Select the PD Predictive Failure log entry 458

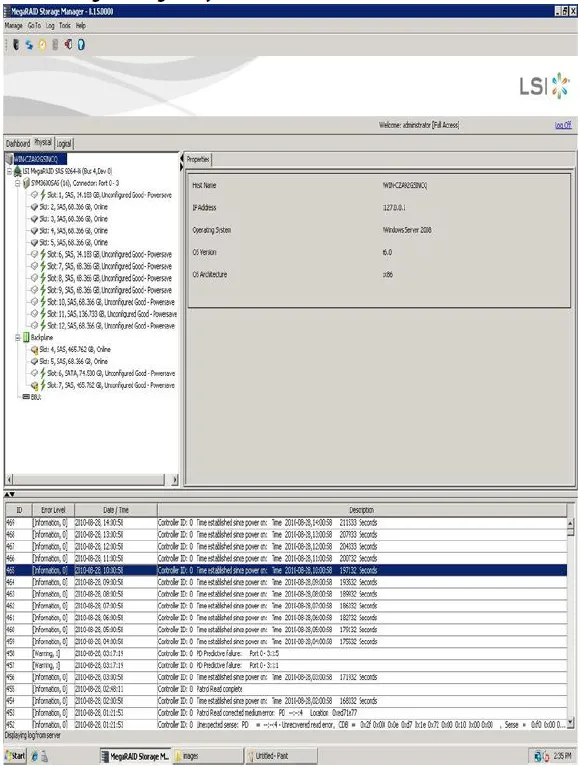[x=286, y=654]
